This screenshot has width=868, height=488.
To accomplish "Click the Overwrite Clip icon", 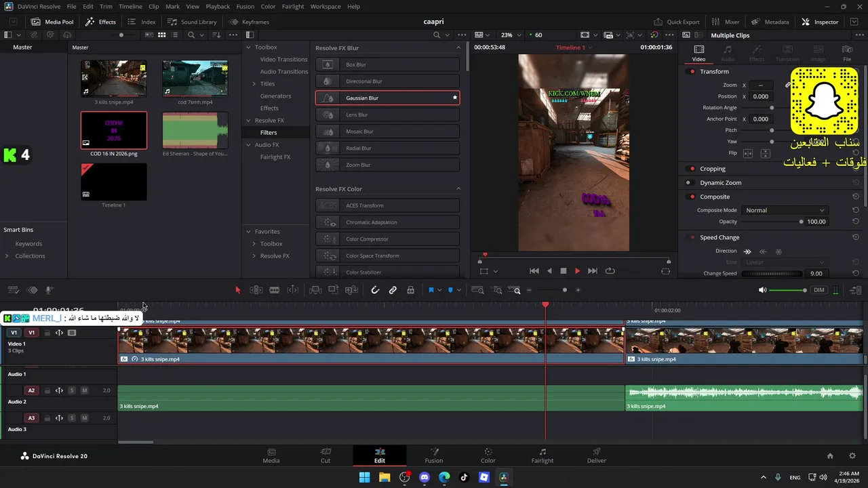I will [x=333, y=290].
